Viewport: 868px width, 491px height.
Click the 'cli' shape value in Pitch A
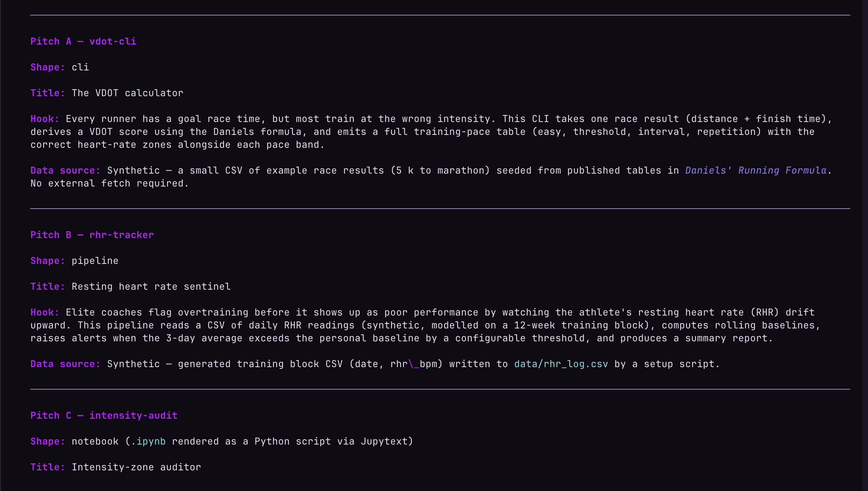(80, 67)
